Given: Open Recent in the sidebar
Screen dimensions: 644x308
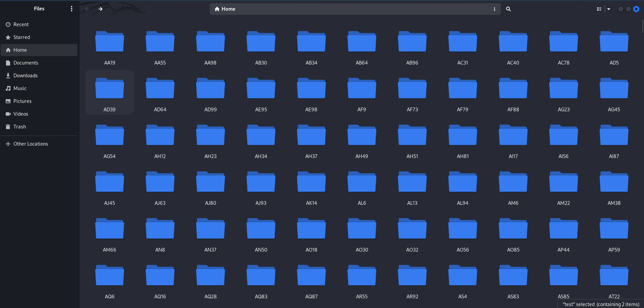Looking at the screenshot, I should (x=39, y=24).
